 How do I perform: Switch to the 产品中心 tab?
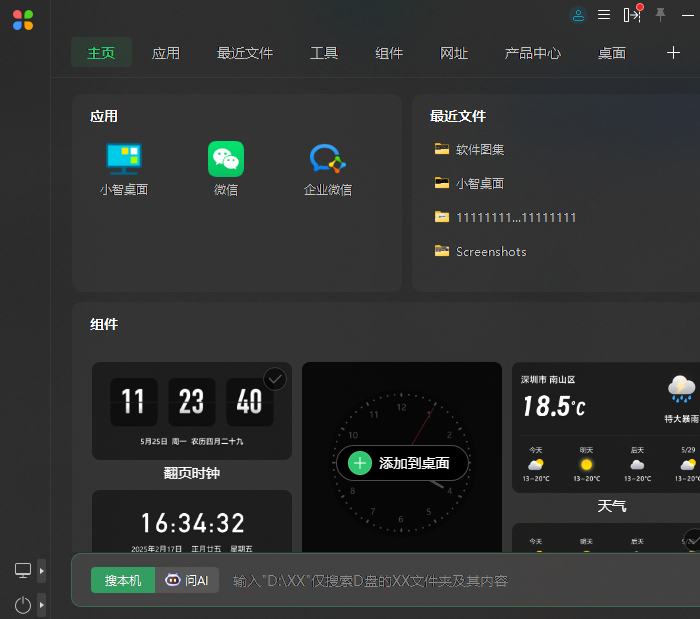[533, 53]
